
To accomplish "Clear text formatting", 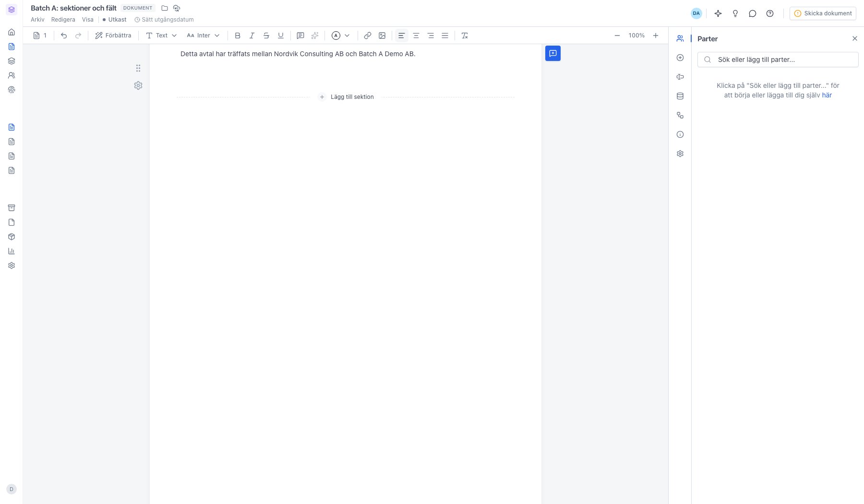I will pos(464,36).
